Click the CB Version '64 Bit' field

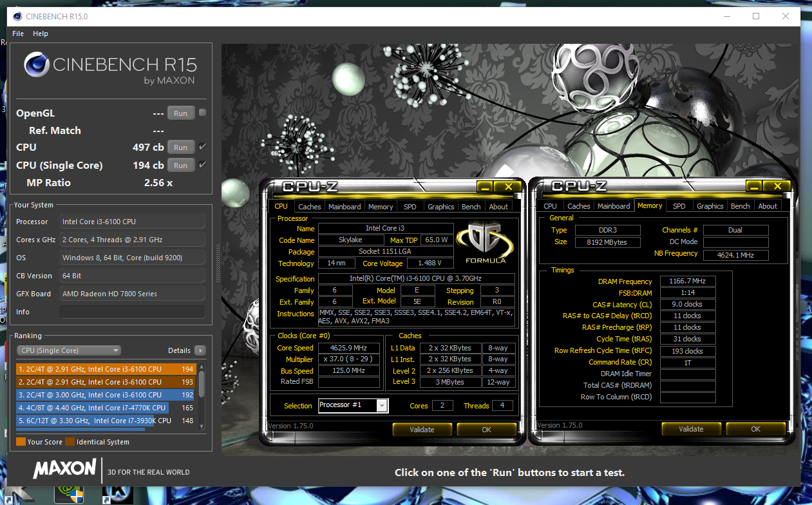click(x=132, y=276)
